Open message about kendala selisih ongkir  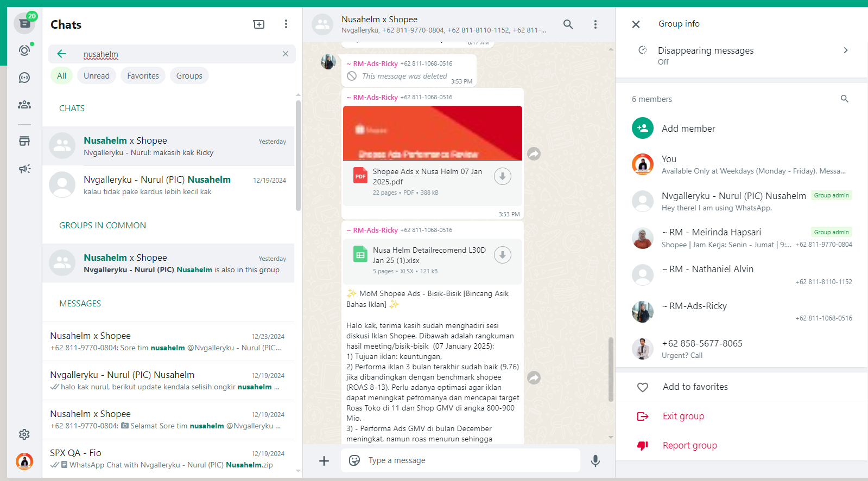(x=168, y=381)
